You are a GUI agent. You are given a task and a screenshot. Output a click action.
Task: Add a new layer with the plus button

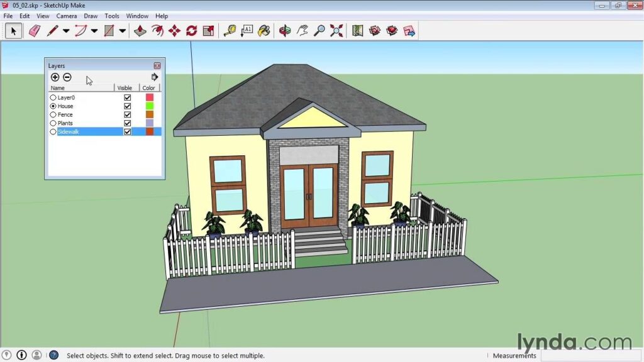click(x=55, y=77)
